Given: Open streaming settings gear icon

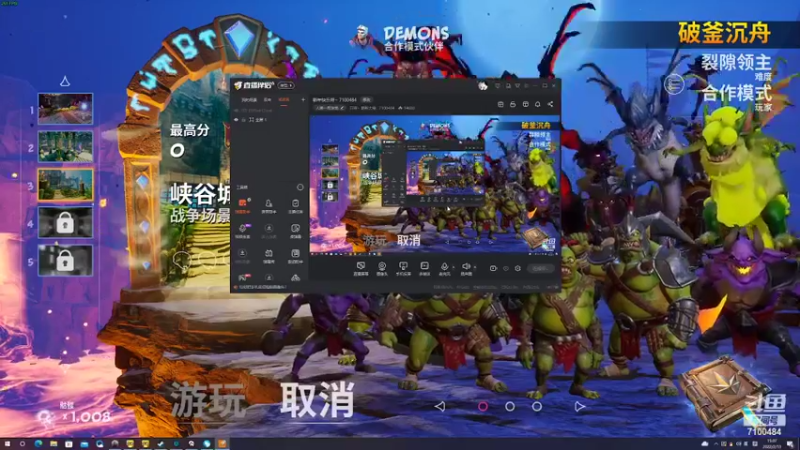Looking at the screenshot, I should coord(517,268).
